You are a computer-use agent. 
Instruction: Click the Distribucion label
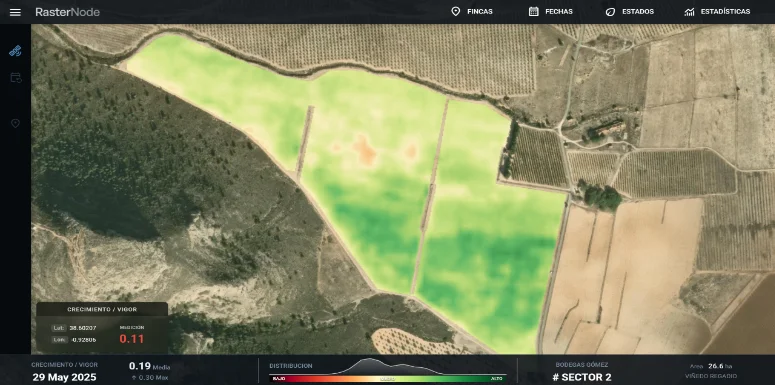point(291,366)
